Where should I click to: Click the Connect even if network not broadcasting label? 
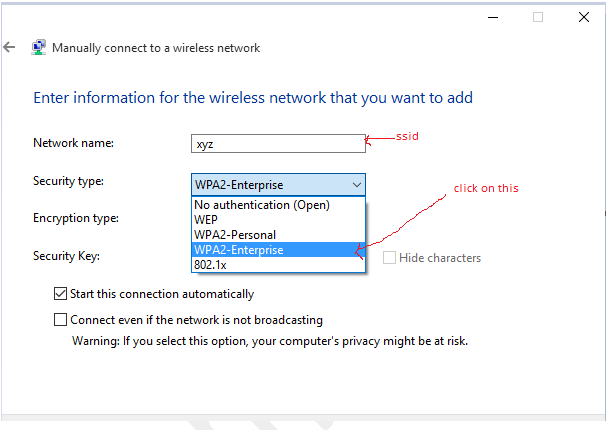pos(196,320)
